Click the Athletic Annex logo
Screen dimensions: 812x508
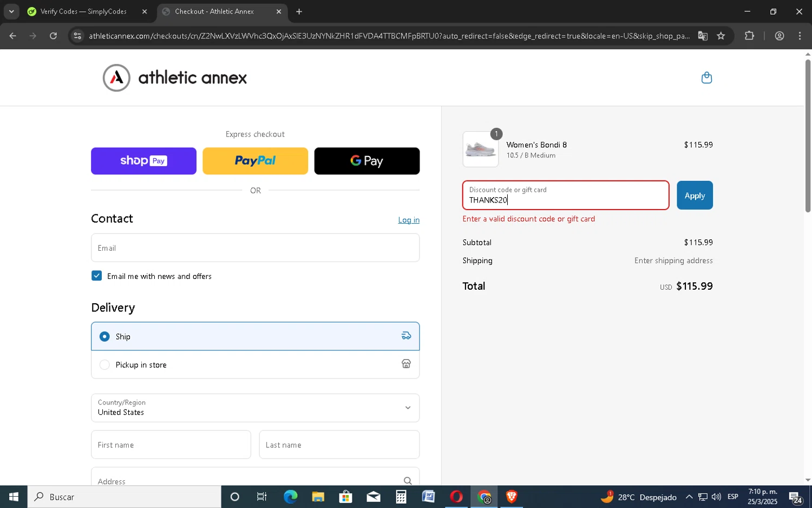pyautogui.click(x=175, y=78)
